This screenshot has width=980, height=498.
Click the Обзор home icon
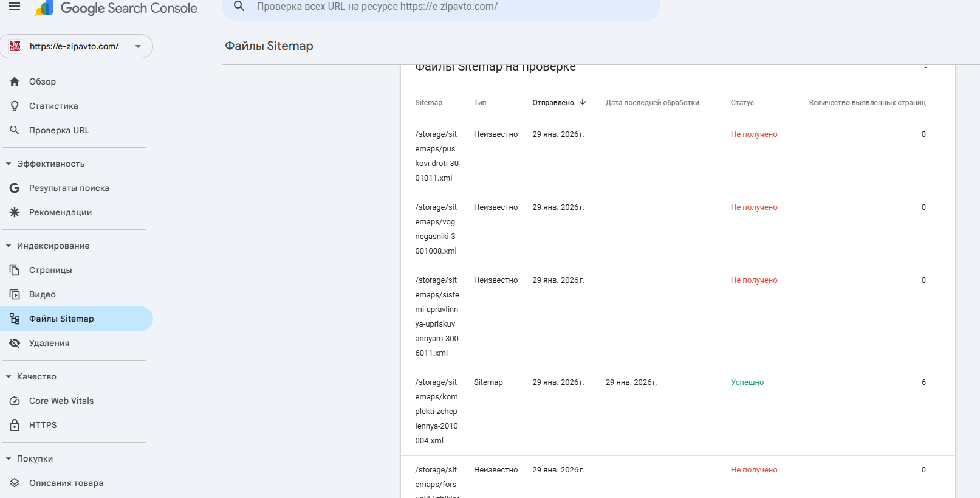click(x=15, y=81)
